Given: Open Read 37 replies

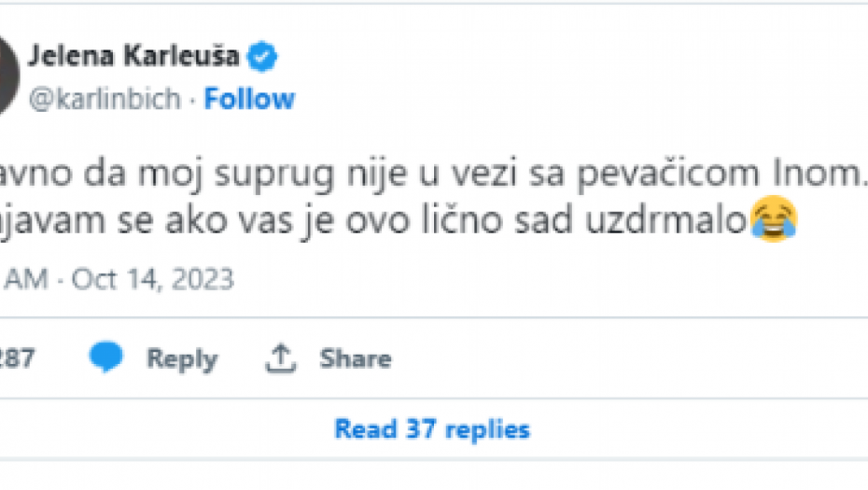Looking at the screenshot, I should [432, 429].
